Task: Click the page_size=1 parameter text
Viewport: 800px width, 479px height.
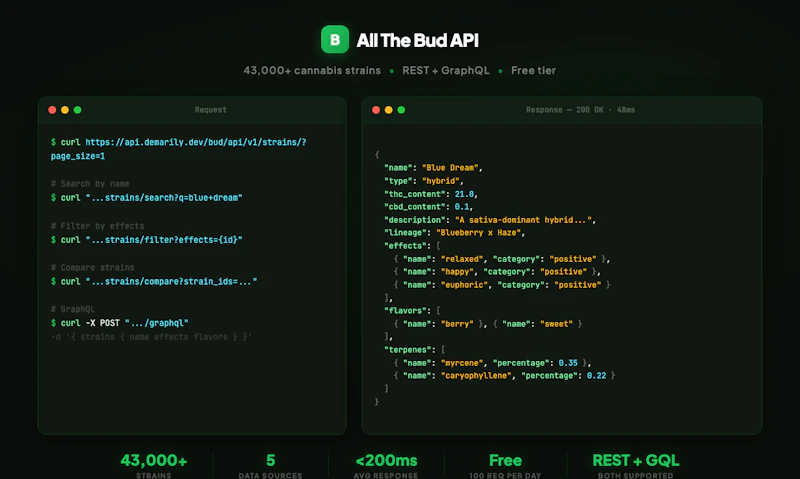Action: [78, 156]
